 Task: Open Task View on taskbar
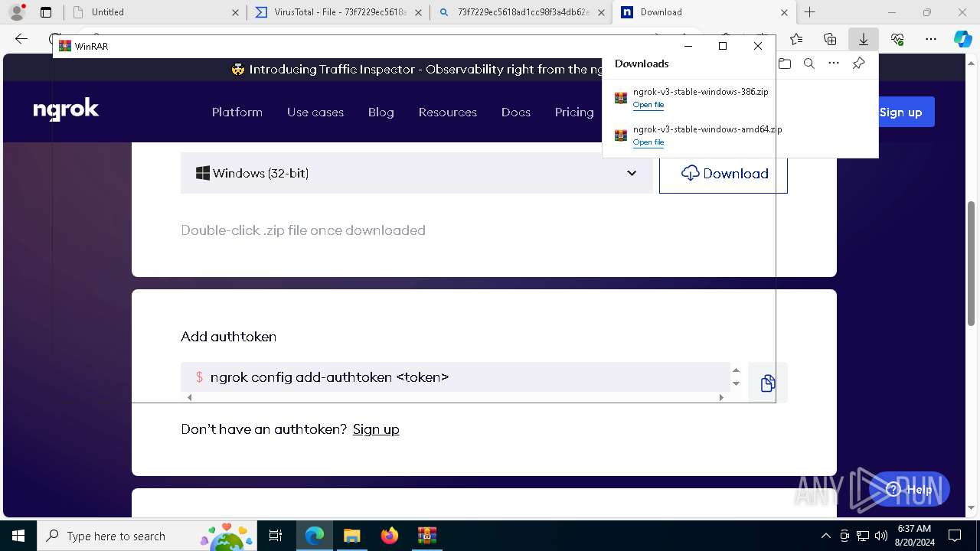(276, 536)
